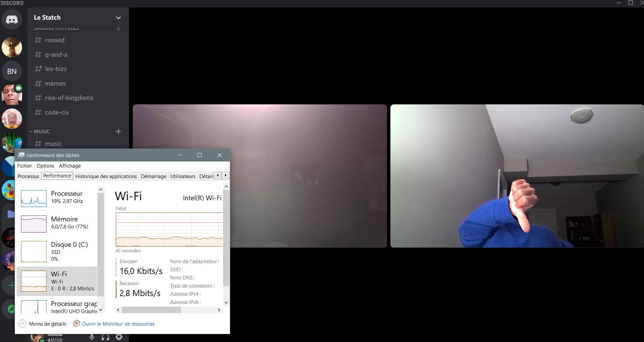The width and height of the screenshot is (644, 342).
Task: Click the Wi-Fi horizontal scrollbar thumb
Action: coord(151,310)
